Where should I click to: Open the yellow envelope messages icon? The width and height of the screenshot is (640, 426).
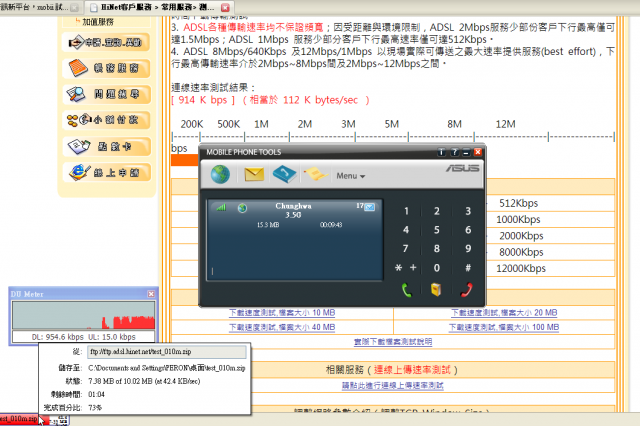(254, 175)
